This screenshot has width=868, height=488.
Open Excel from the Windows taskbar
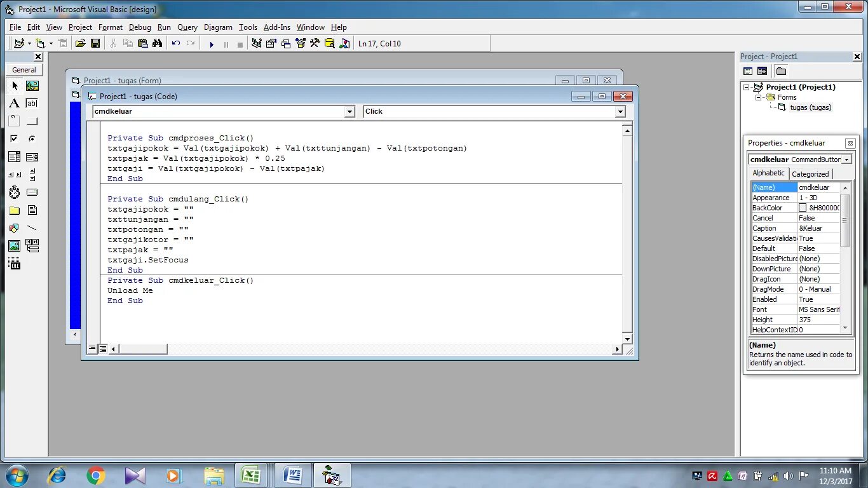click(x=250, y=475)
